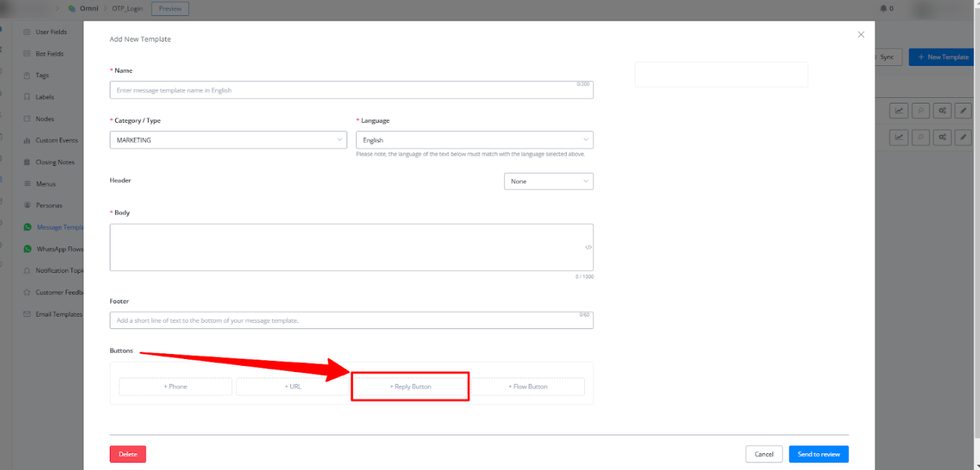Viewport: 980px width, 470px height.
Task: Click the notification bell icon
Action: [x=883, y=9]
